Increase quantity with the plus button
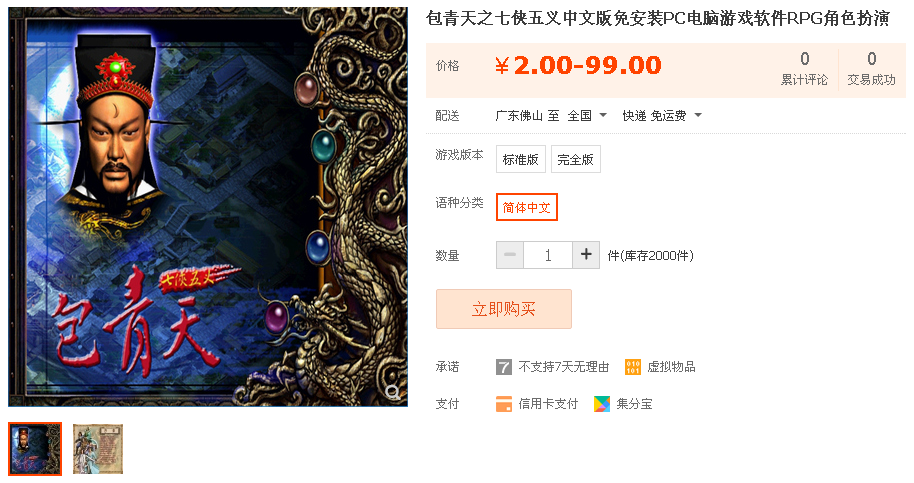914x483 pixels. click(x=586, y=255)
